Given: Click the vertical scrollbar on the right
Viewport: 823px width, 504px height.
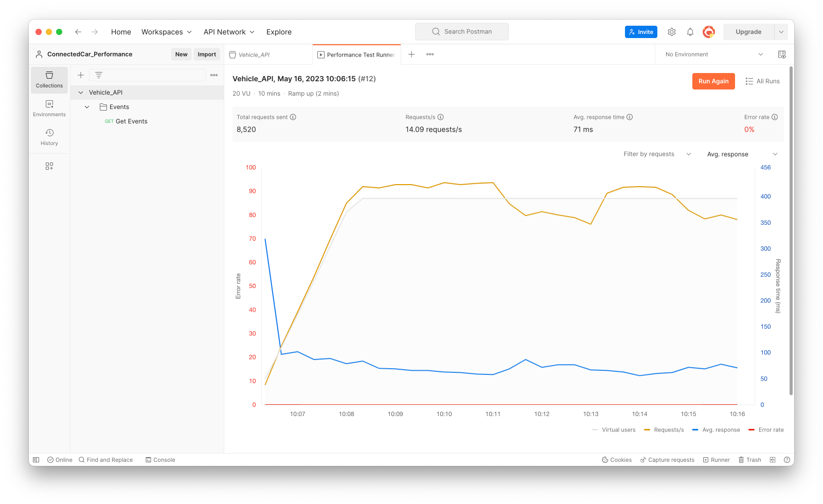Looking at the screenshot, I should 791,231.
